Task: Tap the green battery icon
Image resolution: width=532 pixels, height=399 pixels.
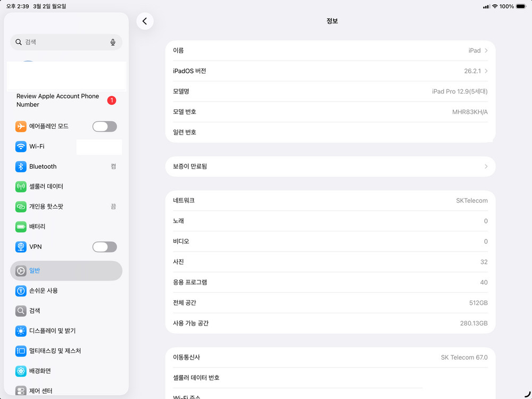Action: 21,227
